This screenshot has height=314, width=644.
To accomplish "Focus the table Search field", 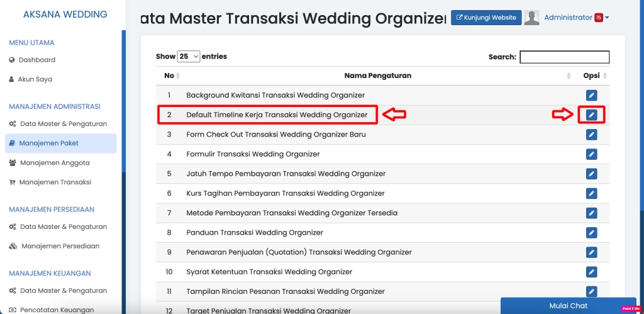I will tap(564, 57).
